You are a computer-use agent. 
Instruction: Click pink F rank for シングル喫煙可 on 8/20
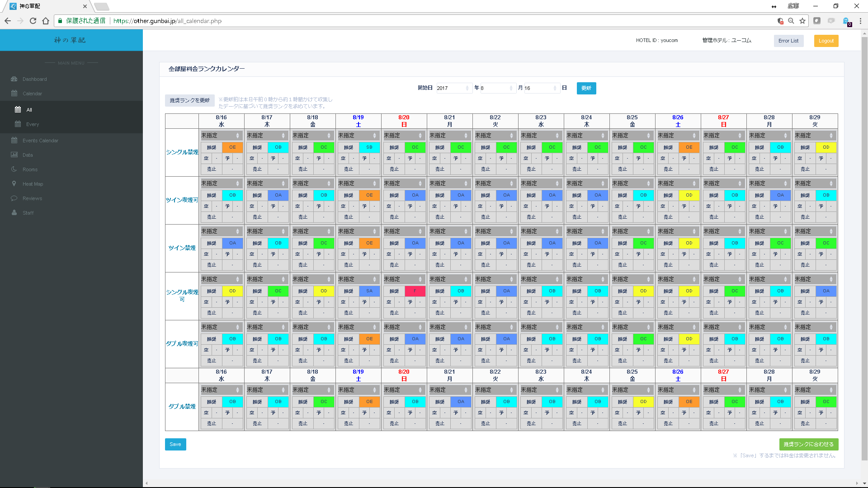[x=415, y=291]
